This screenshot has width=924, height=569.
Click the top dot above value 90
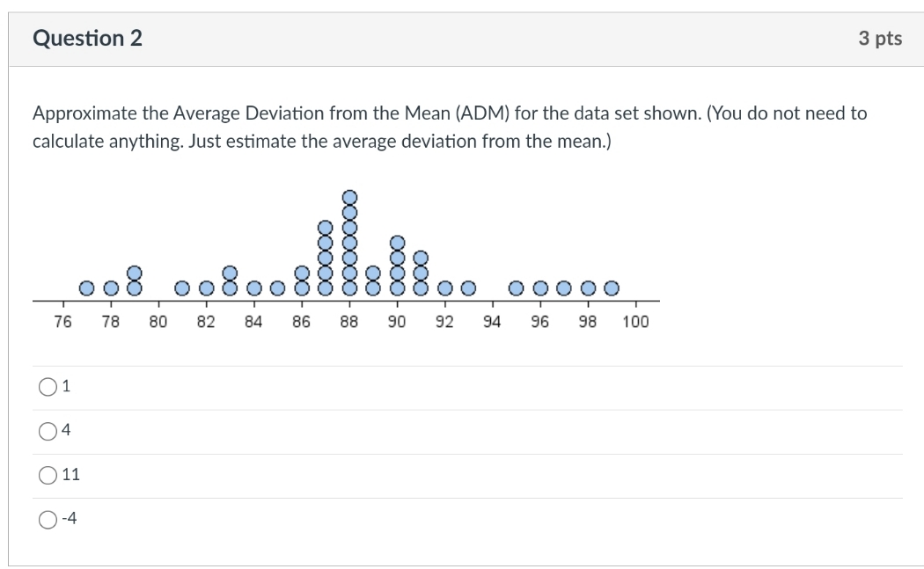(396, 240)
